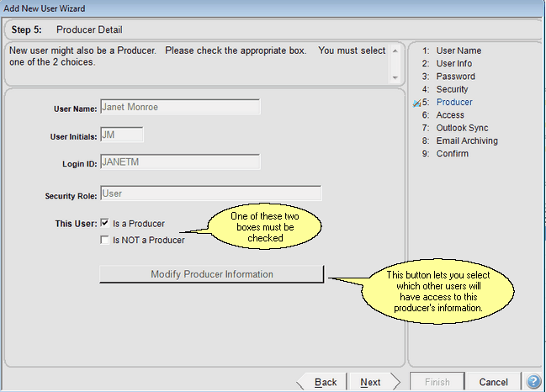Check the 'Is a Producer' checkbox
The width and height of the screenshot is (546, 392).
coord(104,224)
